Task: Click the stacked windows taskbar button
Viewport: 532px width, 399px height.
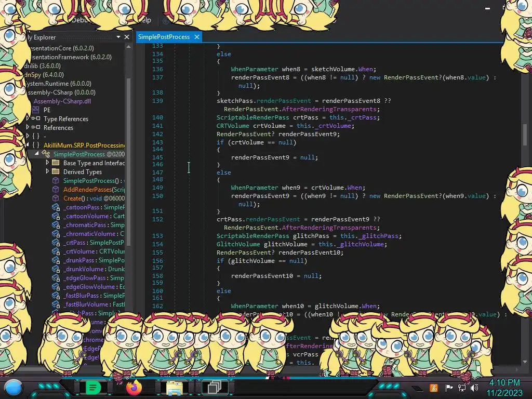Action: click(215, 387)
